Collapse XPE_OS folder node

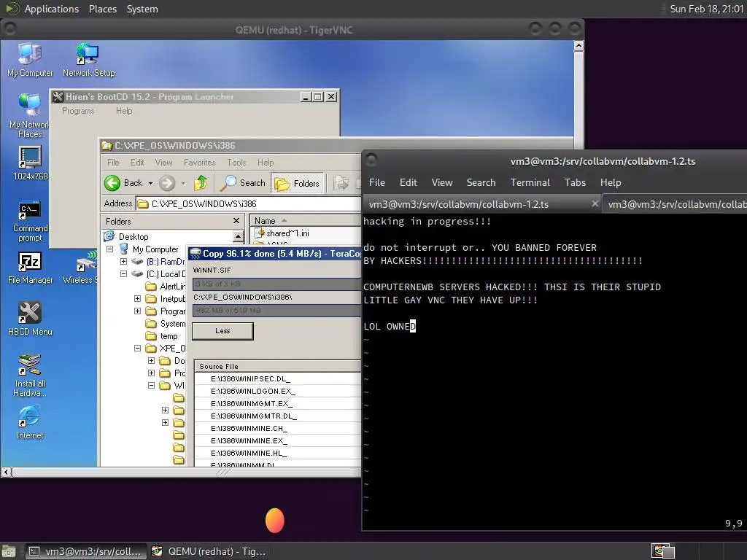(x=137, y=348)
